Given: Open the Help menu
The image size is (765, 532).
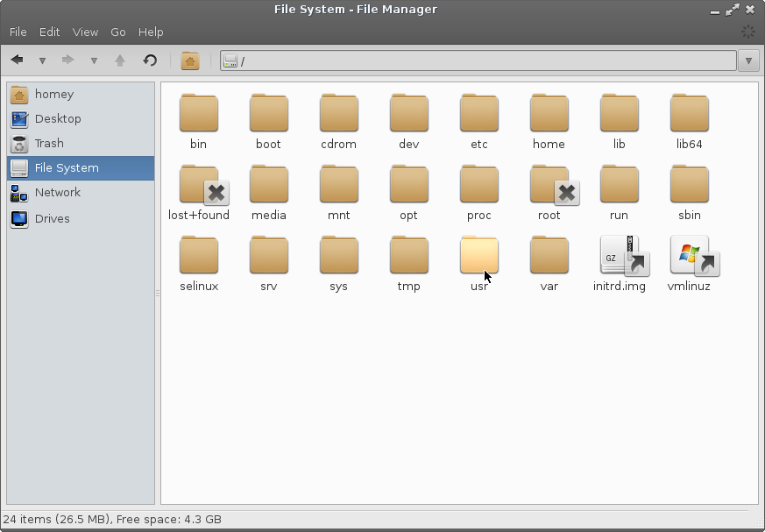Looking at the screenshot, I should coord(151,32).
